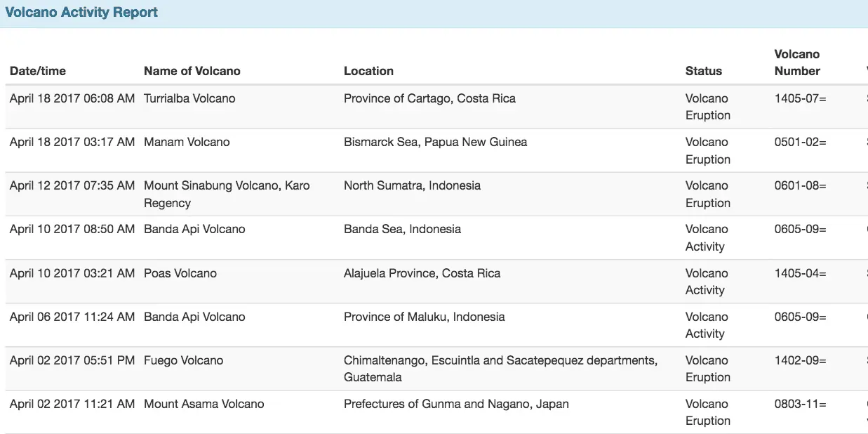Viewport: 868px width, 434px height.
Task: Open the Manam Volcano row name
Action: 187,142
